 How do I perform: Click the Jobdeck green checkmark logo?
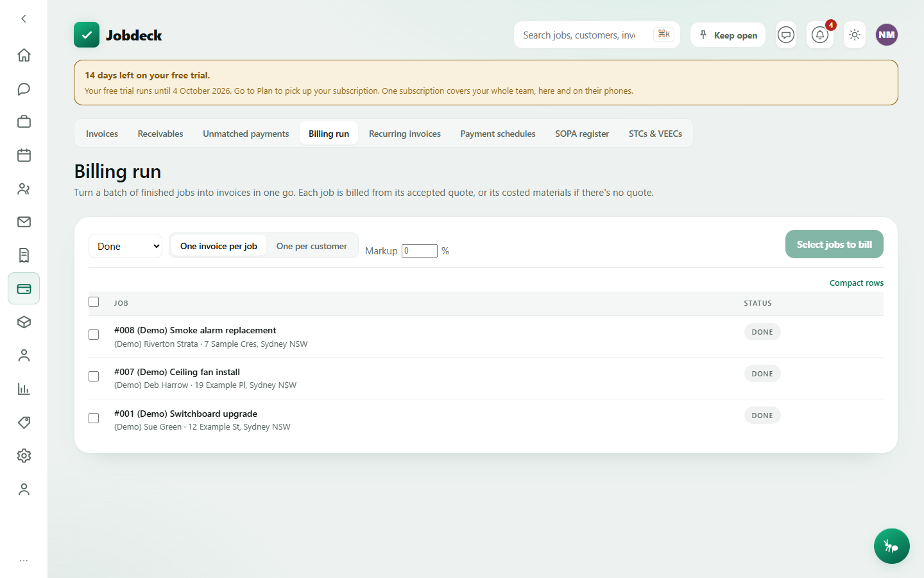[x=87, y=35]
